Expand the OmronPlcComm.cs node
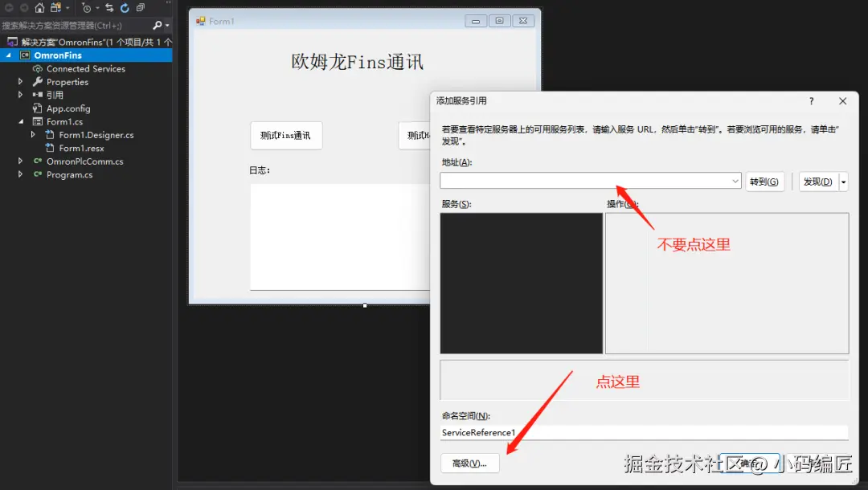The image size is (868, 490). click(x=20, y=161)
